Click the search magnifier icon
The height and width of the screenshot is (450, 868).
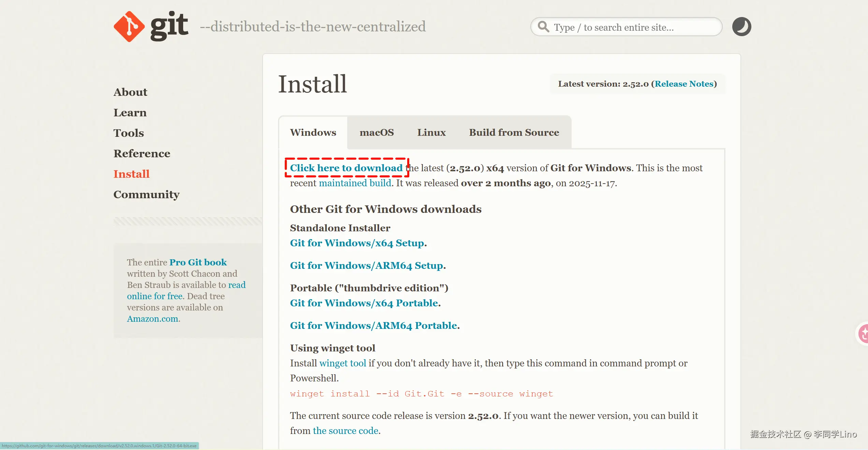point(543,27)
